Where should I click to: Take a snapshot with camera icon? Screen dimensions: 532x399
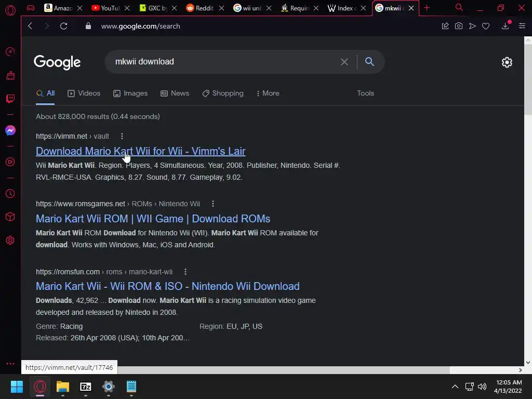[458, 26]
